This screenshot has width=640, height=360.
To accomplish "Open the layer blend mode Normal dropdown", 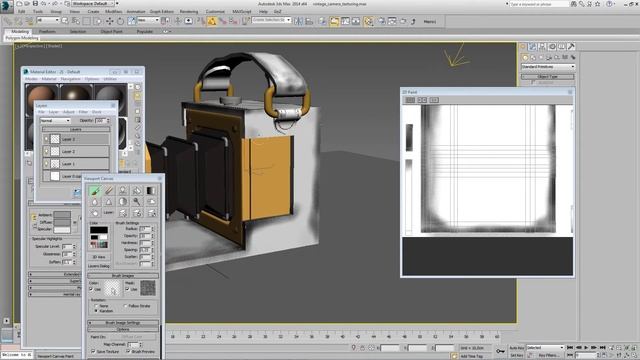I will pyautogui.click(x=55, y=120).
